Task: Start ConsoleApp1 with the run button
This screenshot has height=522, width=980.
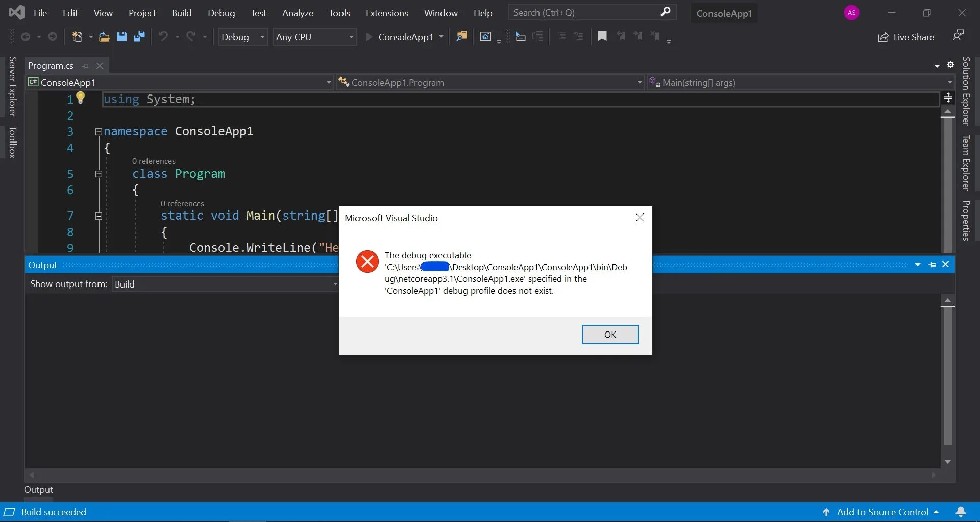Action: click(x=400, y=37)
